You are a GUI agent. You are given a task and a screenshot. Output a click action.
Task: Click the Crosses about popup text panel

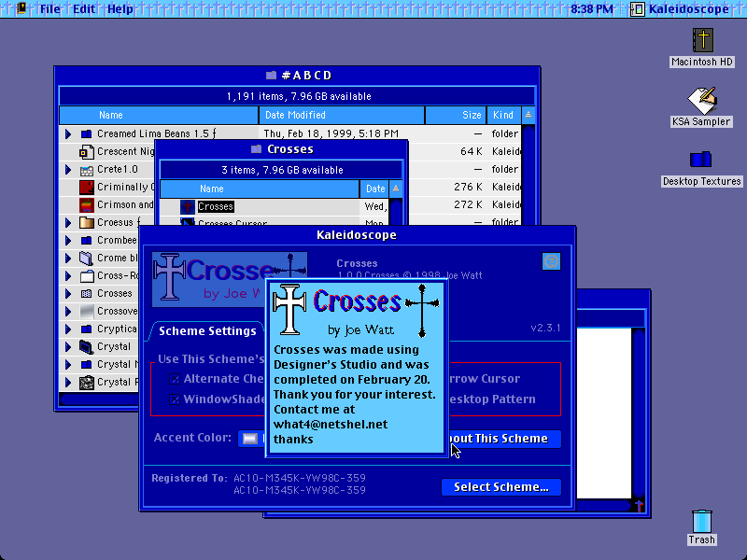[x=357, y=369]
